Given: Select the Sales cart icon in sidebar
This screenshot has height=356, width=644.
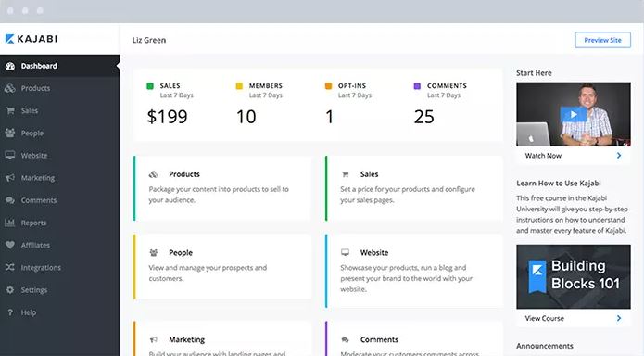Looking at the screenshot, I should click(x=10, y=110).
